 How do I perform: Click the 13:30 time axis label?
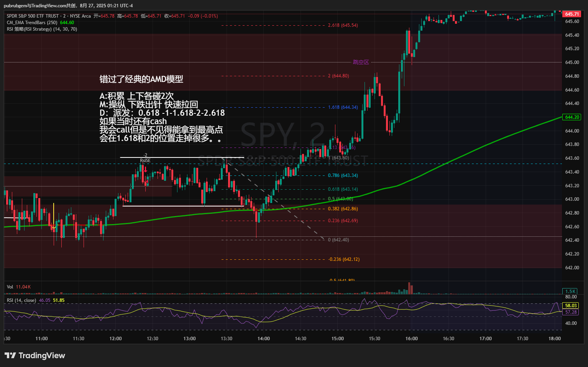227,339
